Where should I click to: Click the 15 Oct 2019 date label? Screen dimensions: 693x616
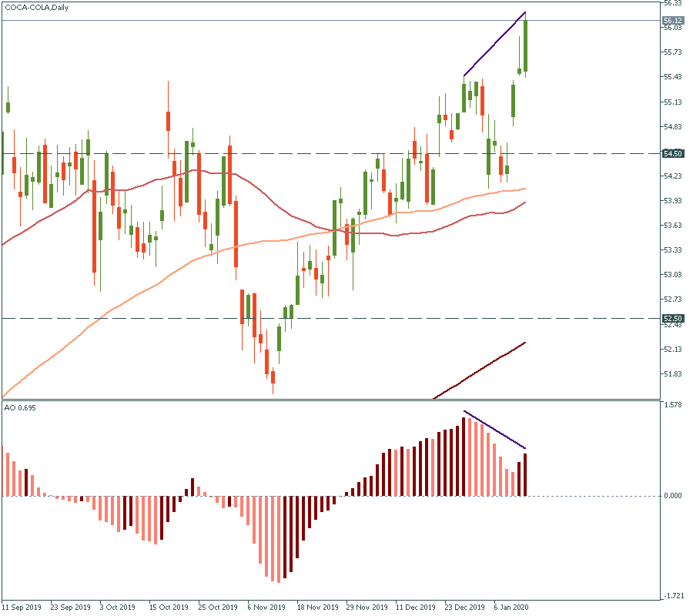(169, 607)
